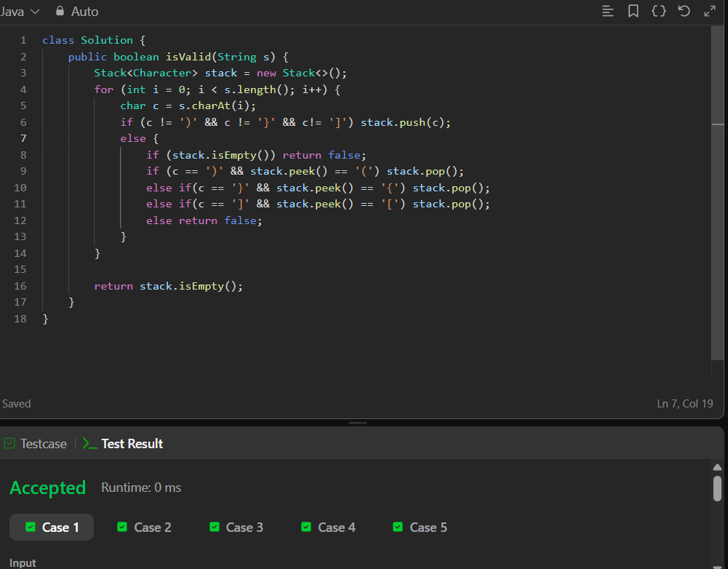Click the scroll up arrow in results panel
Screen dimensions: 728x569
pos(717,467)
